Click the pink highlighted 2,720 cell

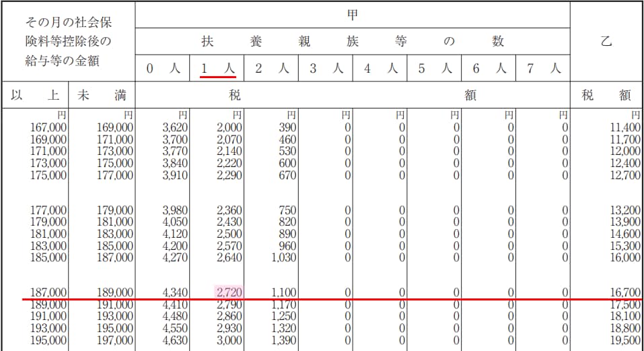(229, 292)
